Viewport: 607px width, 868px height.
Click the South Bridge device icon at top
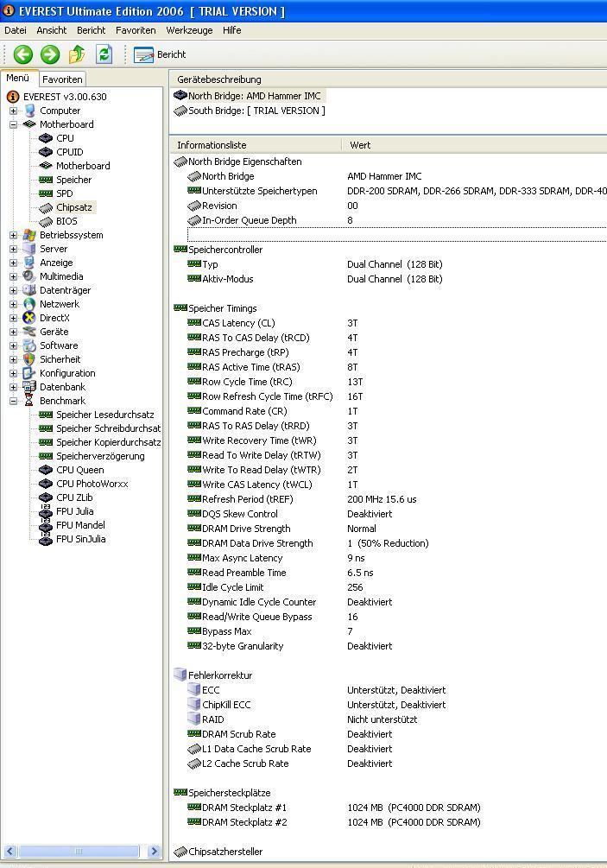180,111
